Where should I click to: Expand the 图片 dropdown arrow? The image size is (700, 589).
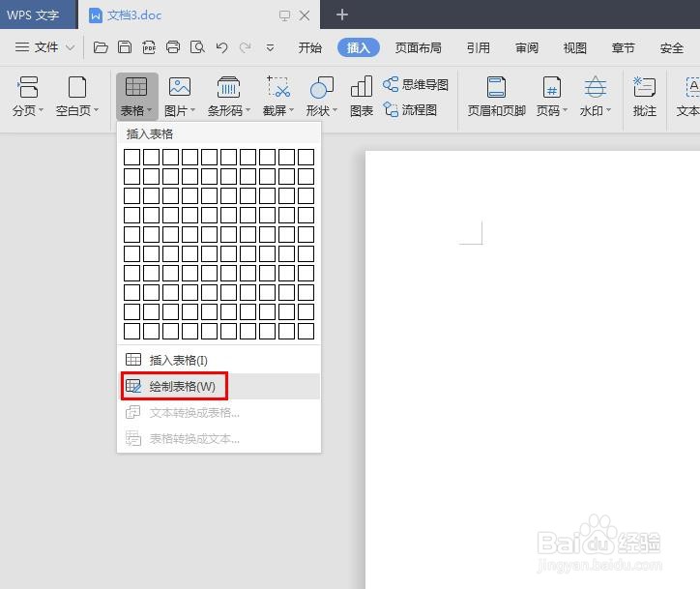coord(192,110)
